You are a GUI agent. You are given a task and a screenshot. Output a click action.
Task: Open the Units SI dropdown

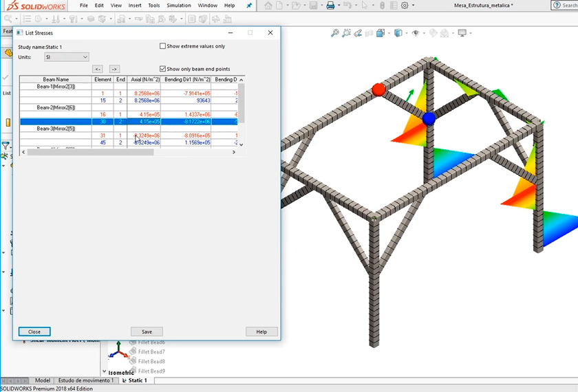(x=66, y=57)
